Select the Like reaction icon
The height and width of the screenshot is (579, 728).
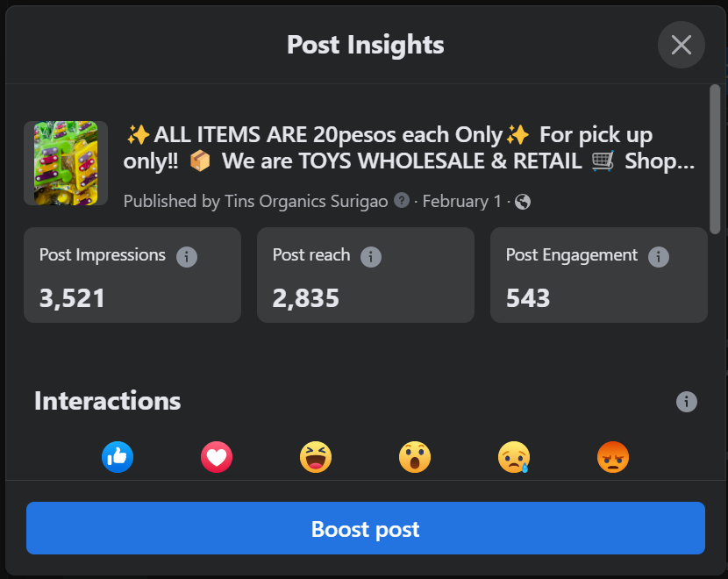(x=118, y=457)
